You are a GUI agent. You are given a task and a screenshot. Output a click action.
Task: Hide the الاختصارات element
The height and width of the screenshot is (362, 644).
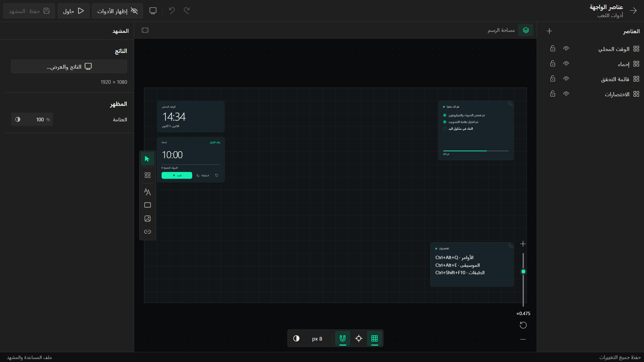(566, 94)
